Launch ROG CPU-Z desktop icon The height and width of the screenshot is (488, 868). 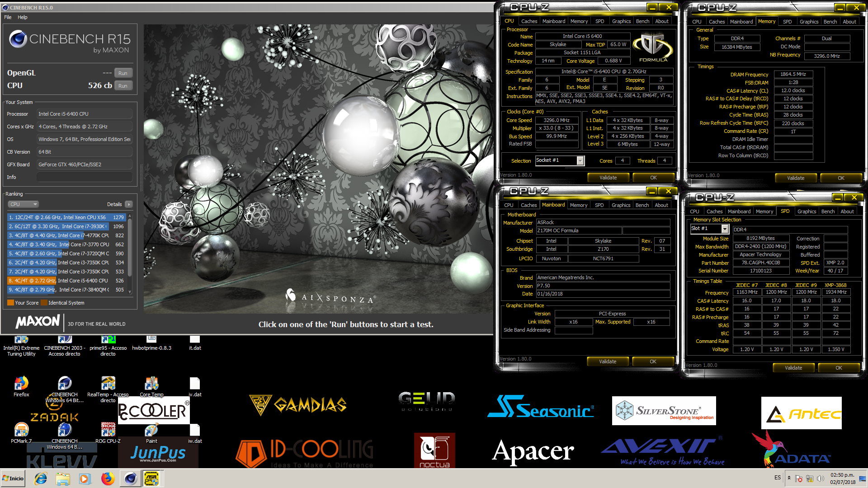coord(108,433)
